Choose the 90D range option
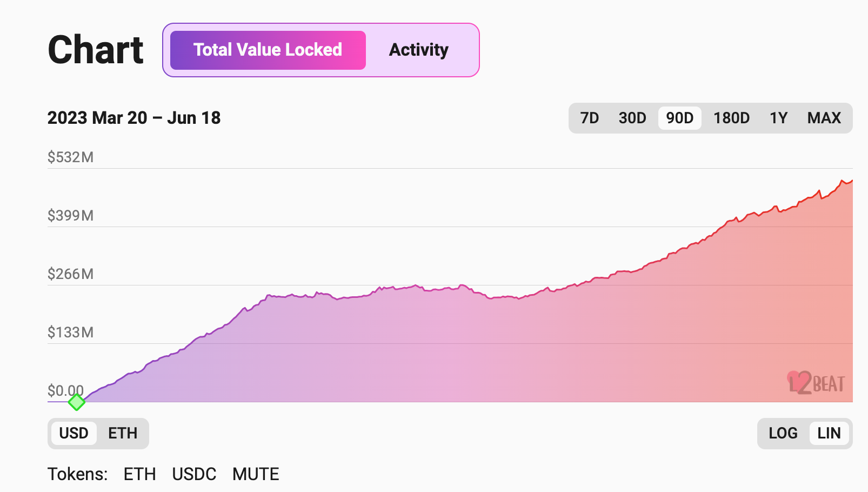Screen dimensions: 868x492 680,118
